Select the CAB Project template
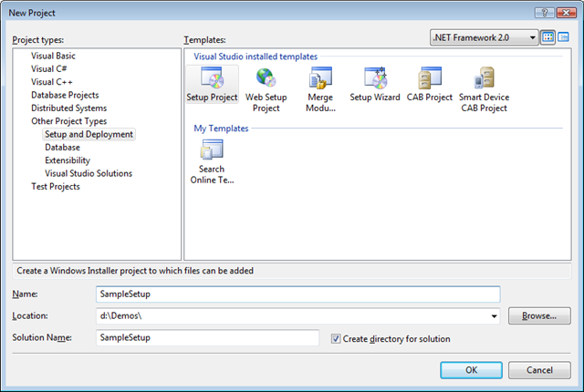This screenshot has height=392, width=584. pos(430,84)
